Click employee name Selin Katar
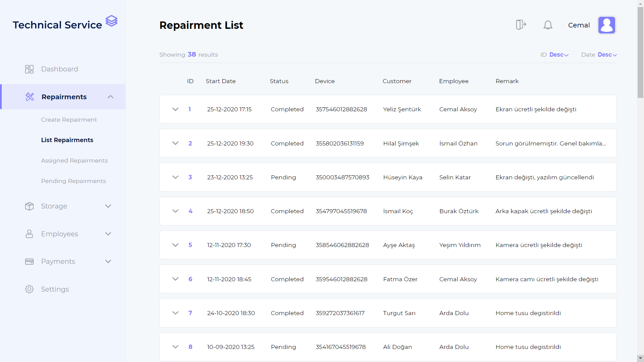The height and width of the screenshot is (362, 644). point(455,177)
